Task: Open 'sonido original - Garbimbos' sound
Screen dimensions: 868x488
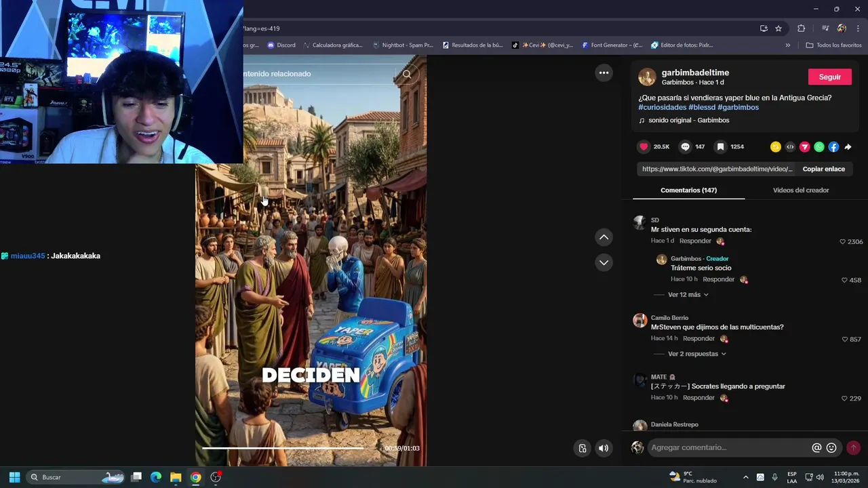Action: tap(688, 120)
